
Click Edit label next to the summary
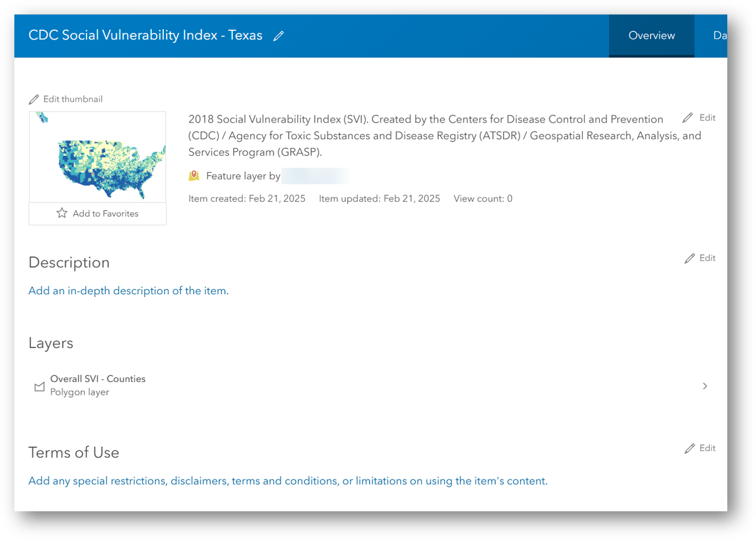707,118
